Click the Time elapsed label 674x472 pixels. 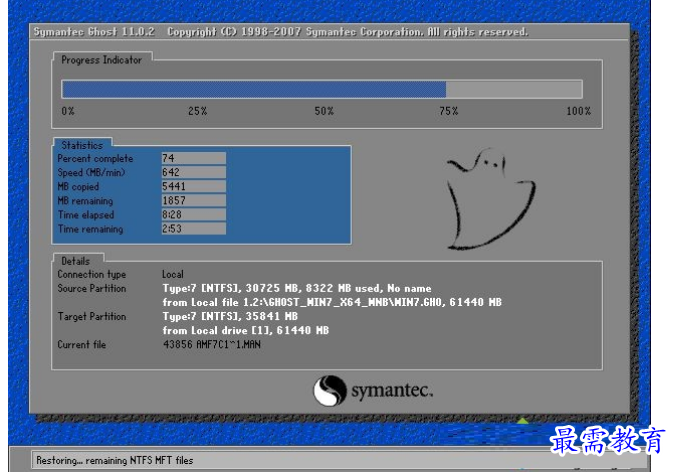[x=86, y=215]
